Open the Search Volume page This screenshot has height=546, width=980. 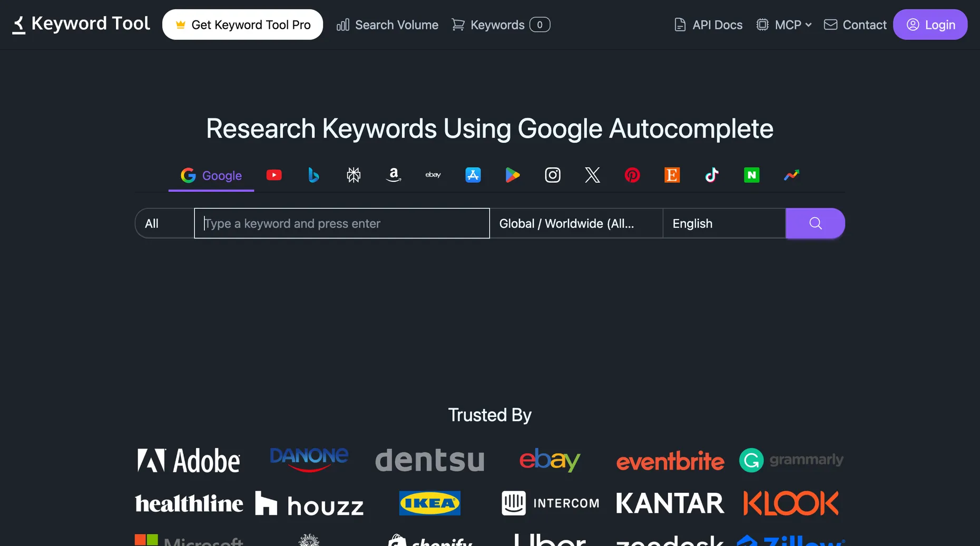(387, 25)
